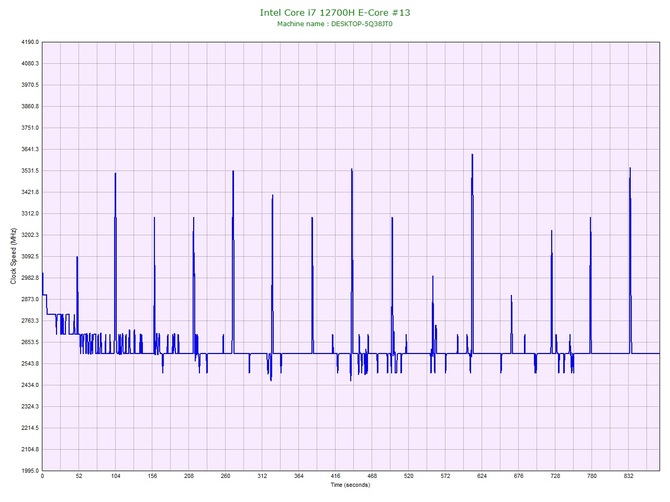The image size is (670, 502).
Task: Click the 'Clock Speed (MHz)' axis label
Action: coord(13,256)
